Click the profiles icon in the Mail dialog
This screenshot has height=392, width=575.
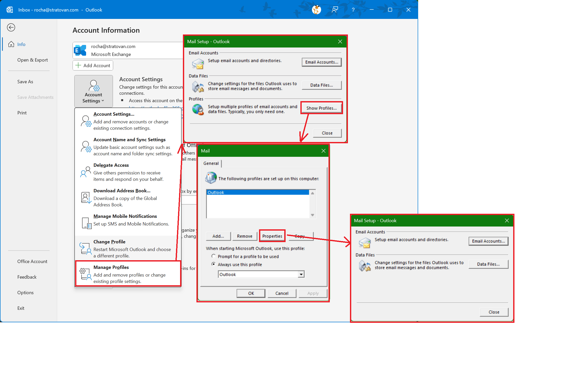(x=211, y=178)
